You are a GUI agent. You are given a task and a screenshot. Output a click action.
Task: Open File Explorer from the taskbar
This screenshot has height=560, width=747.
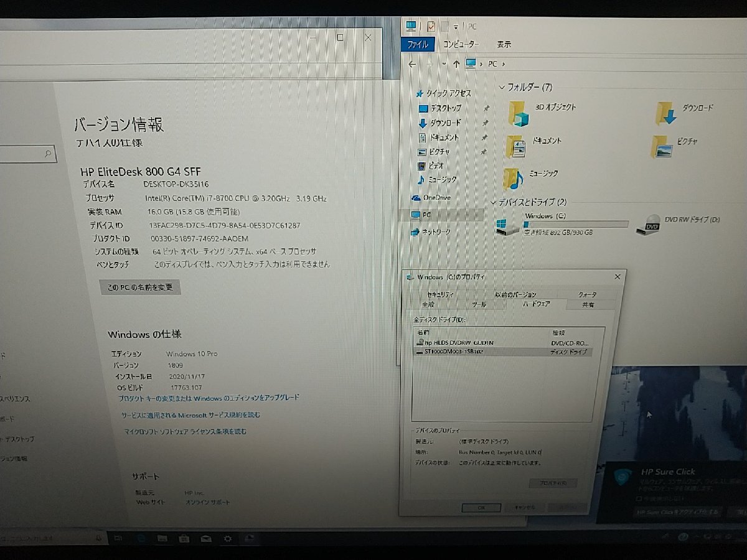pyautogui.click(x=162, y=539)
